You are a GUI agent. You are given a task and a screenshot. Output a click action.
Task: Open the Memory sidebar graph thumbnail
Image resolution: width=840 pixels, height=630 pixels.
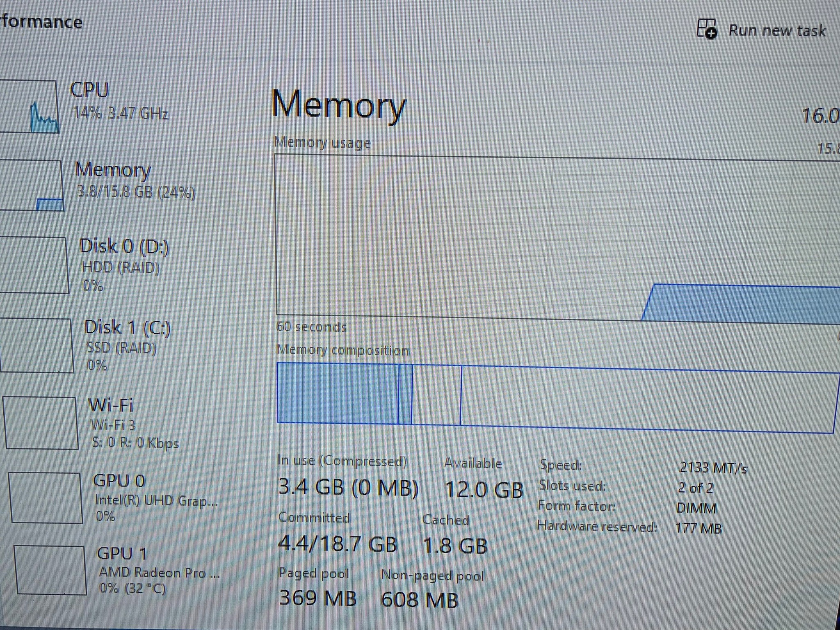[31, 185]
